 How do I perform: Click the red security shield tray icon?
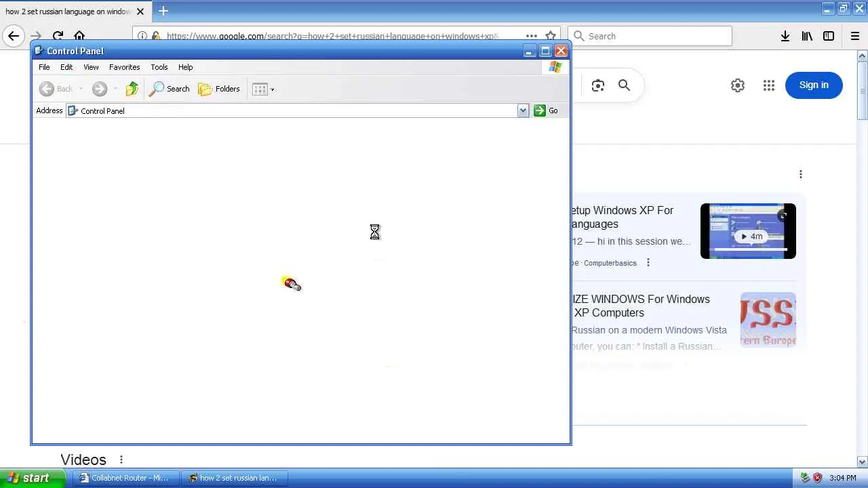pyautogui.click(x=817, y=478)
